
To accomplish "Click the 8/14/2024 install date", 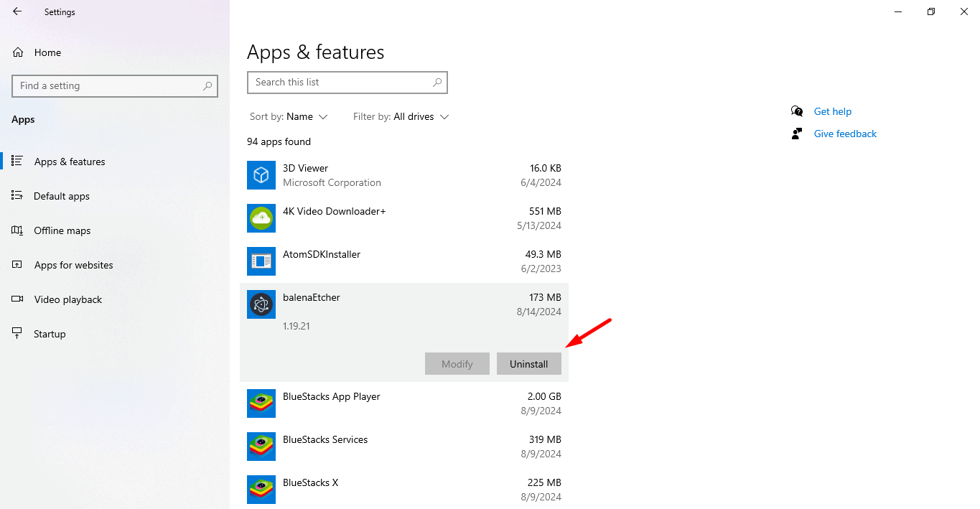I will coord(541,312).
